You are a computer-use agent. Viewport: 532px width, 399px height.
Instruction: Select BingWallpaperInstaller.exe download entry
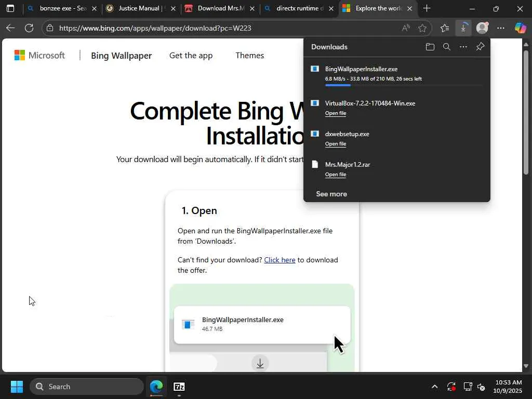pyautogui.click(x=396, y=75)
